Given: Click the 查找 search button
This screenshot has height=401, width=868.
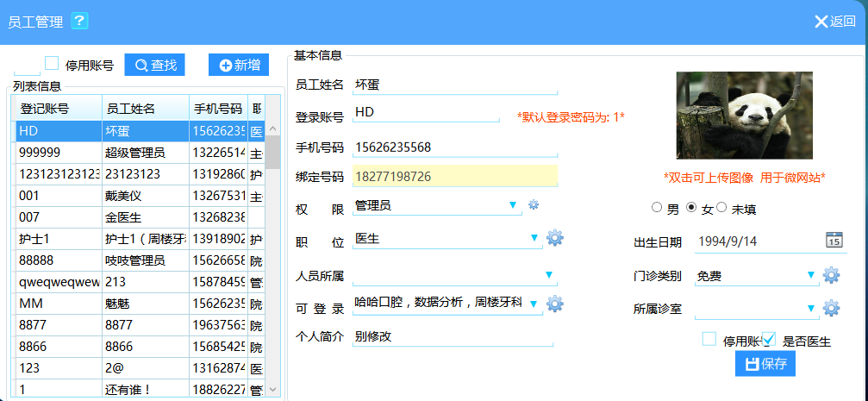Looking at the screenshot, I should (x=154, y=65).
